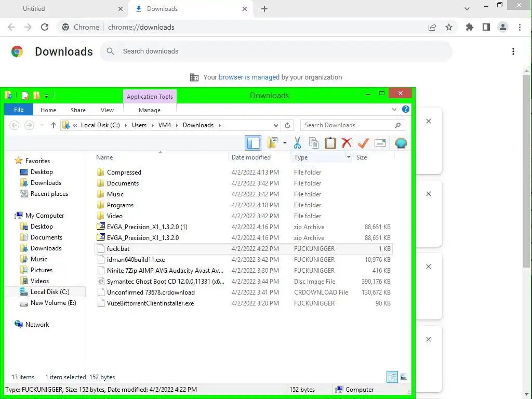Select the 'Unconfirmed 73678.crdownload' file
This screenshot has width=532, height=399.
pos(244,292)
